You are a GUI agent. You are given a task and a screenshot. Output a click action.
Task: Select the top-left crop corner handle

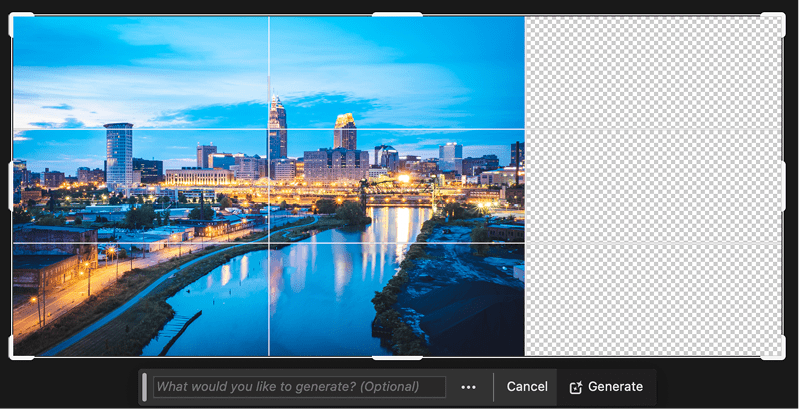coord(20,23)
